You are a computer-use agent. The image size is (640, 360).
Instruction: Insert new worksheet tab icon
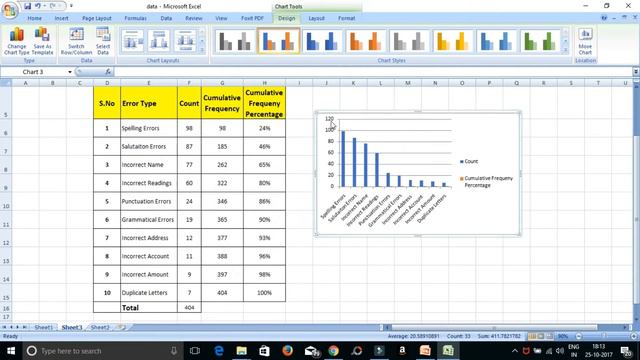click(121, 327)
